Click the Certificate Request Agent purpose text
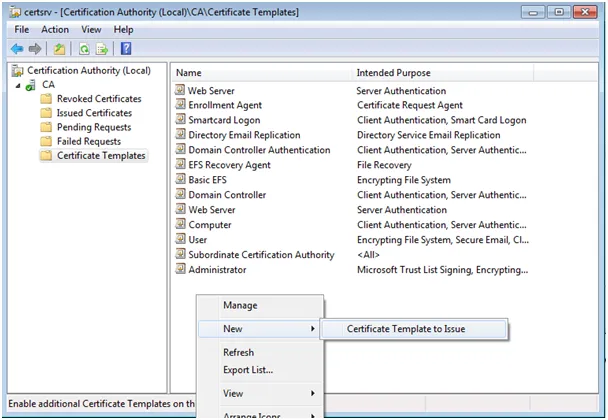Screen dimensions: 608x420 click(x=410, y=105)
